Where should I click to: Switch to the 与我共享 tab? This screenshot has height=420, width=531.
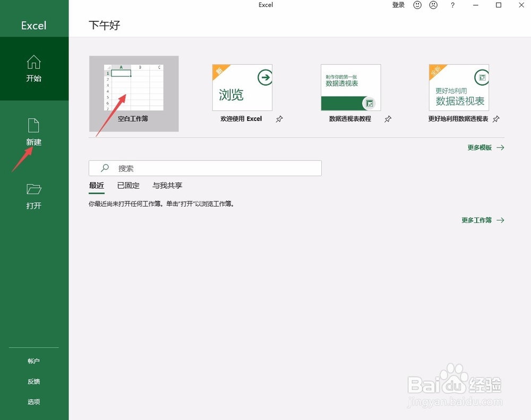pyautogui.click(x=167, y=186)
